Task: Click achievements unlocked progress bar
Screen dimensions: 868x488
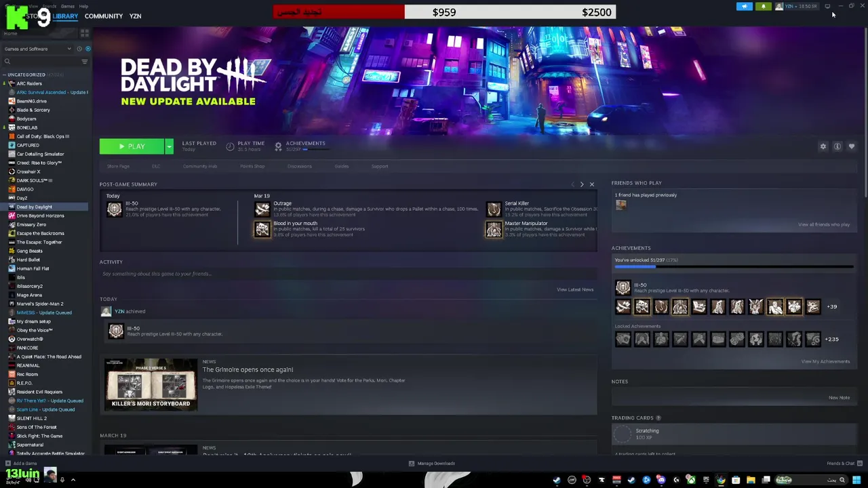Action: click(734, 267)
